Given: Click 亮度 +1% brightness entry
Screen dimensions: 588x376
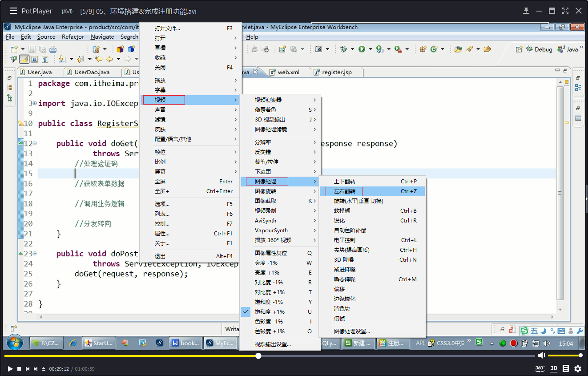Looking at the screenshot, I should click(x=280, y=273).
